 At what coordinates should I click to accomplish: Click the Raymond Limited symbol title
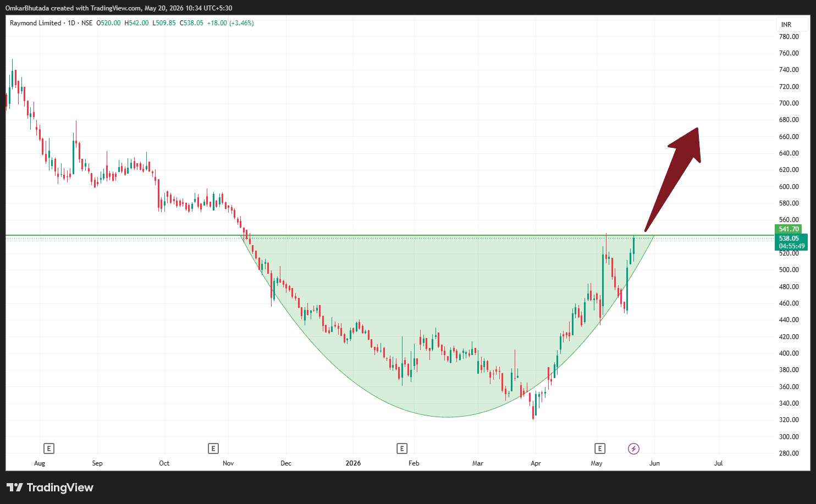click(35, 23)
